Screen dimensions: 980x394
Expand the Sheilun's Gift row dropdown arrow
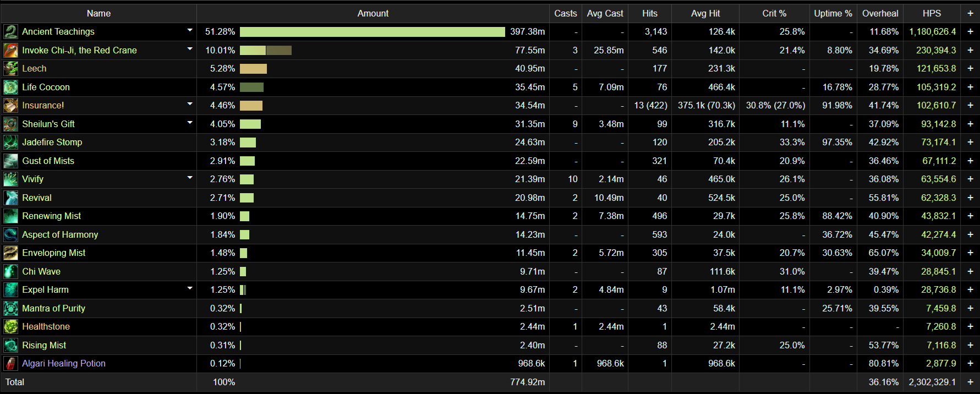[x=190, y=123]
